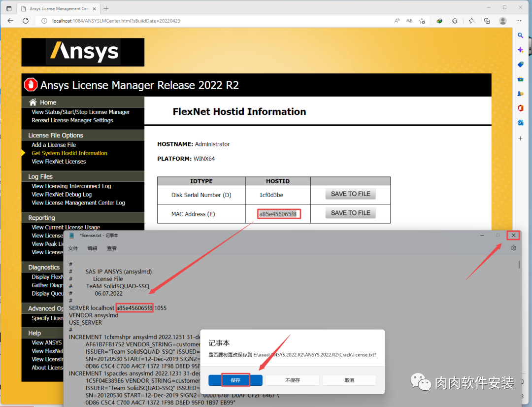Viewport: 532px width, 407px height.
Task: Reload the page with refresh icon
Action: 26,21
